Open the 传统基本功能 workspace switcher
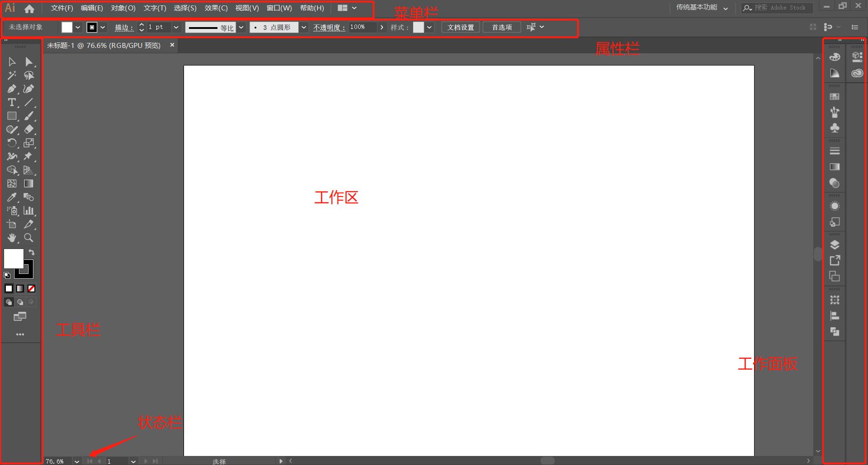The width and height of the screenshot is (868, 465). (702, 8)
